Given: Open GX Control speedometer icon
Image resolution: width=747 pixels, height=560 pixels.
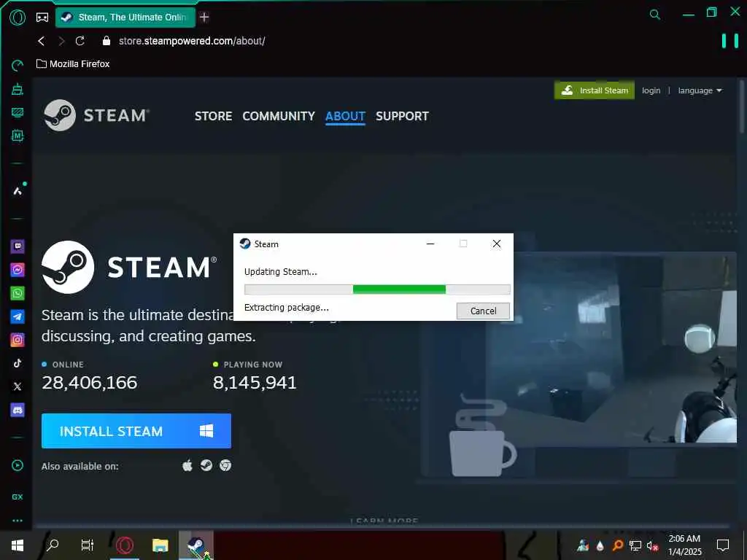Looking at the screenshot, I should pos(18,65).
